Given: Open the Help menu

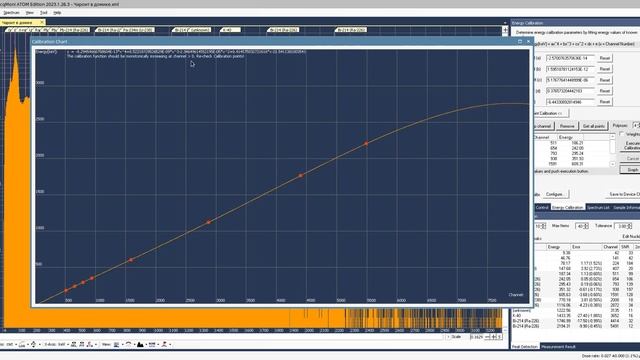Looking at the screenshot, I should click(x=57, y=13).
